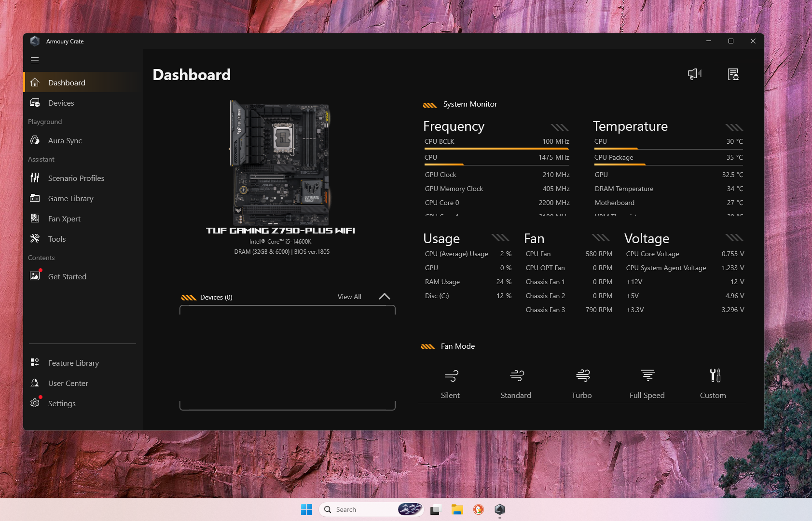Screen dimensions: 812x521
Task: Open the Game Library menu label
Action: tap(71, 198)
